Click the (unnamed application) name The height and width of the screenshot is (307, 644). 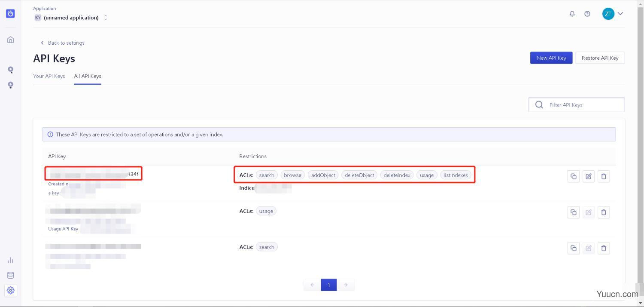coord(71,18)
